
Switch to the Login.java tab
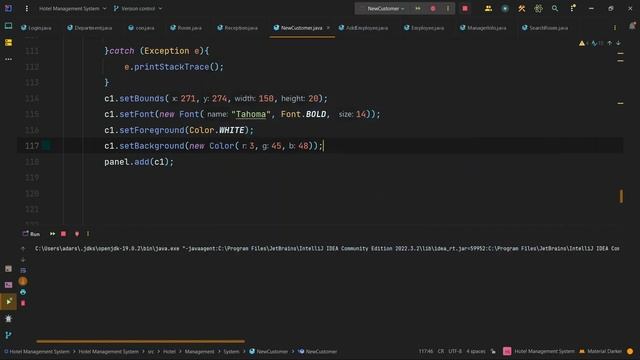tap(36, 28)
